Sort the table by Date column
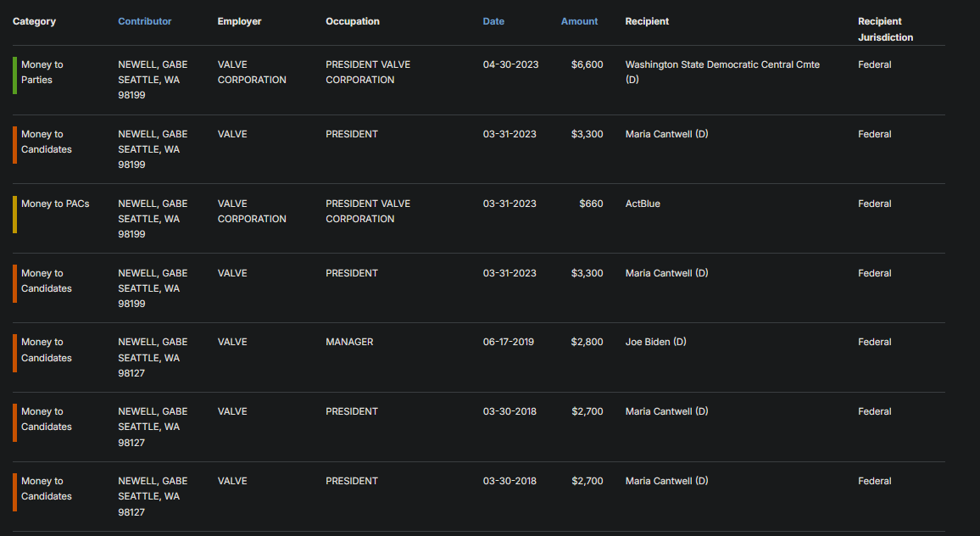 [493, 21]
